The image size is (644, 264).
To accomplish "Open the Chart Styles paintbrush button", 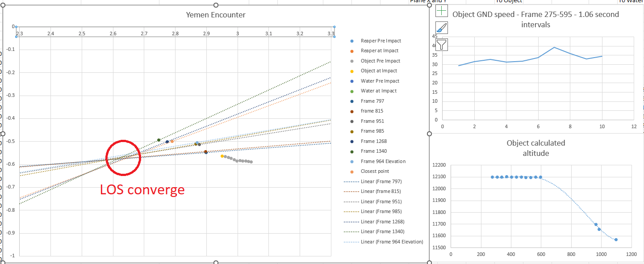I will [441, 28].
